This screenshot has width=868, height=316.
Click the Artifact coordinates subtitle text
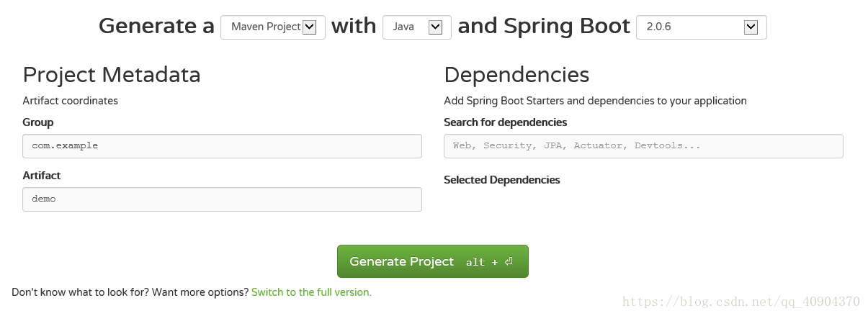(x=71, y=101)
